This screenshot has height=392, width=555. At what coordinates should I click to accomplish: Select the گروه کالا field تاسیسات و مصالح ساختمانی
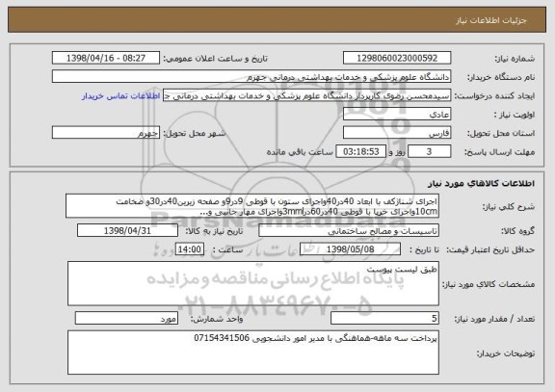[x=349, y=230]
